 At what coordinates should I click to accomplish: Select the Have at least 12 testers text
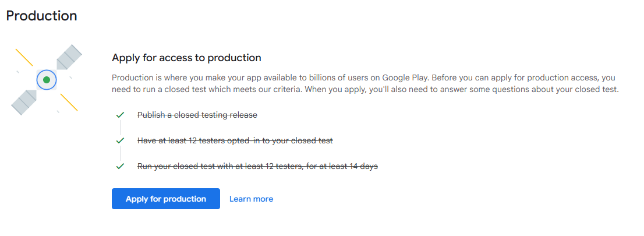point(235,140)
